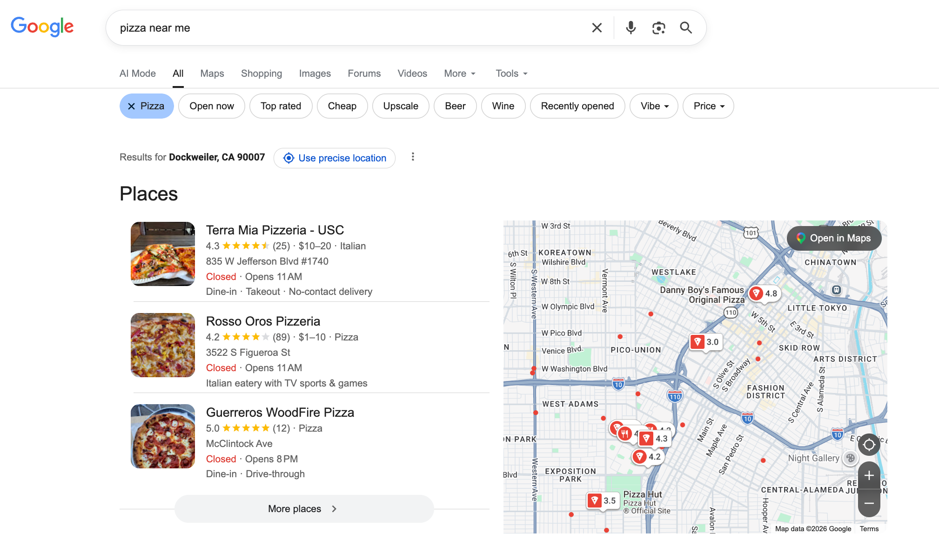Image resolution: width=939 pixels, height=560 pixels.
Task: Expand the Price filter dropdown
Action: coord(708,106)
